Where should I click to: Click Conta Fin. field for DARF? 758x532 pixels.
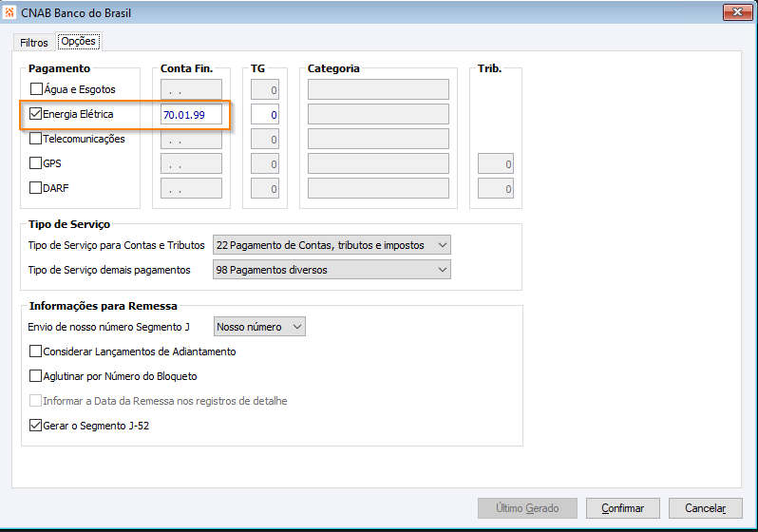pyautogui.click(x=192, y=188)
